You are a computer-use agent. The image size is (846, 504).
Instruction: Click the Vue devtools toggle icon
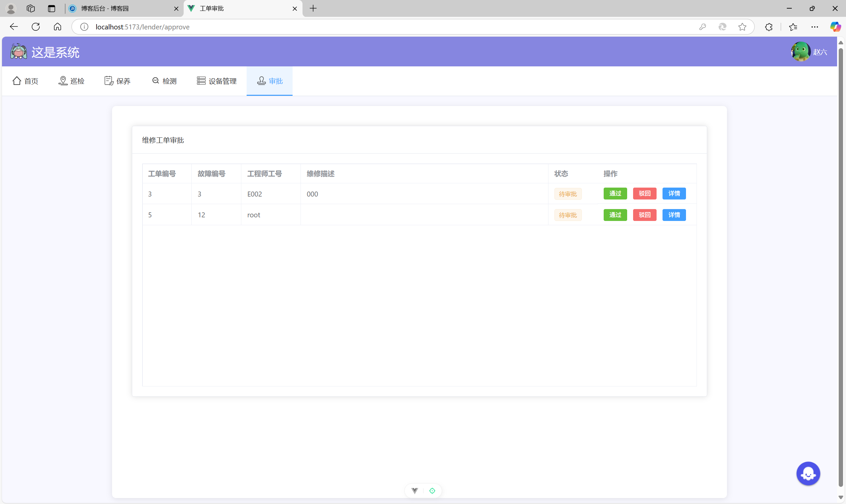coord(414,490)
